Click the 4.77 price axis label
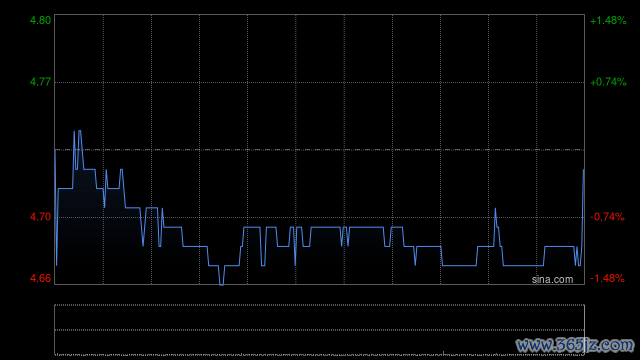 click(40, 82)
